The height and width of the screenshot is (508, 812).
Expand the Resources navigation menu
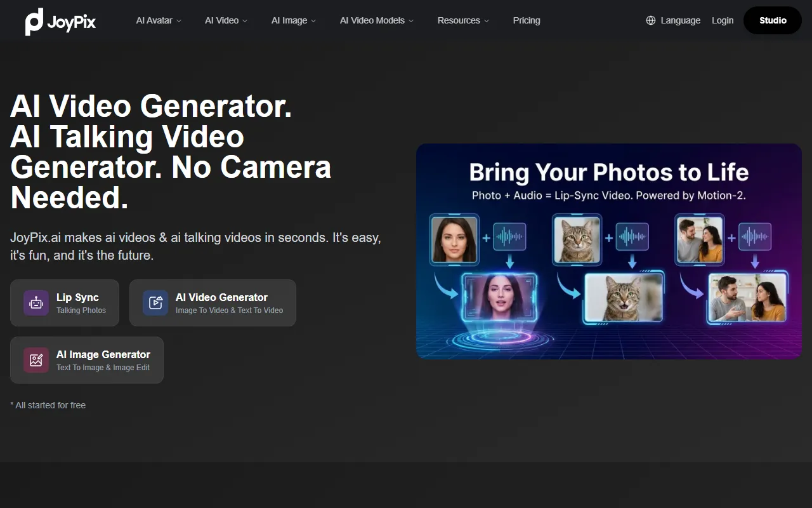(463, 20)
